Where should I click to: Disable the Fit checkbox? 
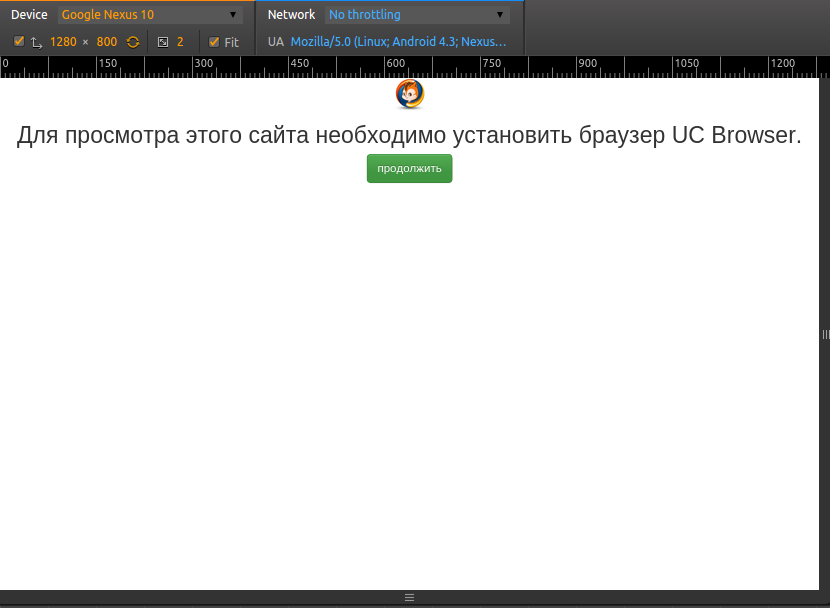pyautogui.click(x=213, y=41)
